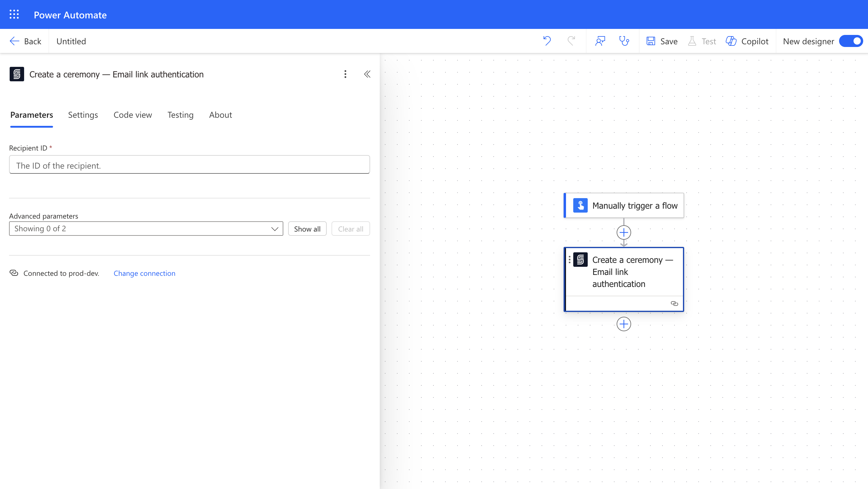Click the Power Automate title

(70, 15)
